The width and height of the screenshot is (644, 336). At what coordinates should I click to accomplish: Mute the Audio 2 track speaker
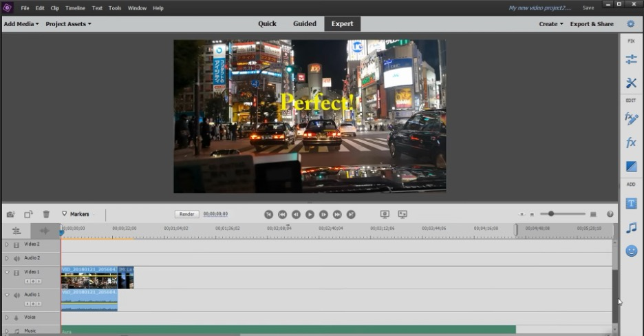pyautogui.click(x=17, y=258)
